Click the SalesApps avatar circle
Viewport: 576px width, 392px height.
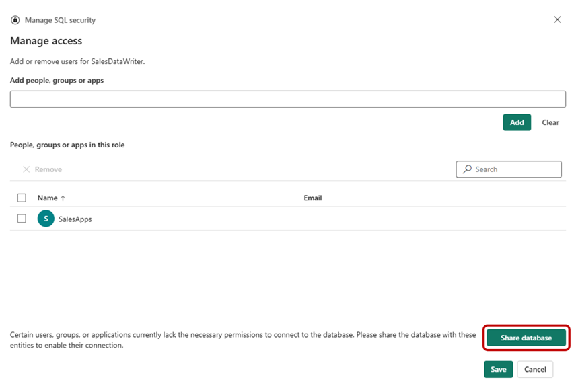coord(46,219)
